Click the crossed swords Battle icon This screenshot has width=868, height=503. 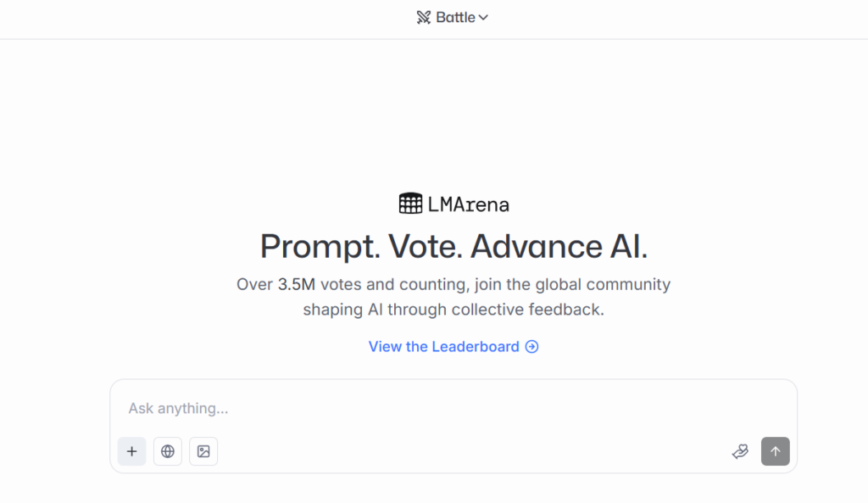click(424, 17)
